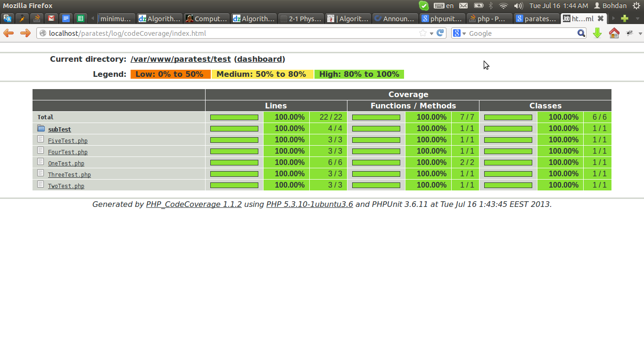644x362 pixels.
Task: Click the clock showing Tue Jul 16 1:44 AM
Action: (x=559, y=6)
